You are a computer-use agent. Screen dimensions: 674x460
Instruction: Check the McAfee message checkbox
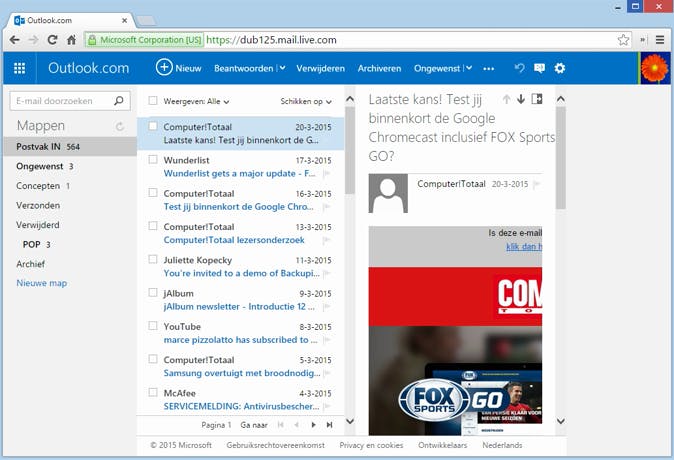(x=153, y=392)
